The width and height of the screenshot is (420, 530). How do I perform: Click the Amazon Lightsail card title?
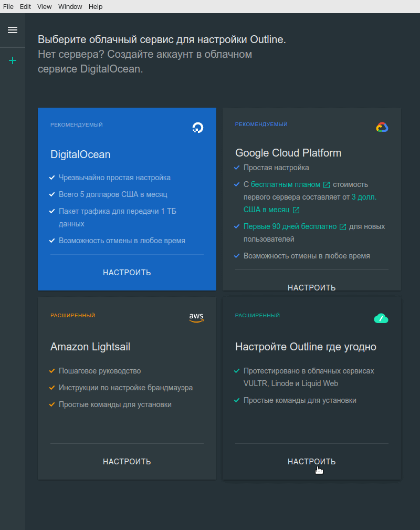[90, 347]
